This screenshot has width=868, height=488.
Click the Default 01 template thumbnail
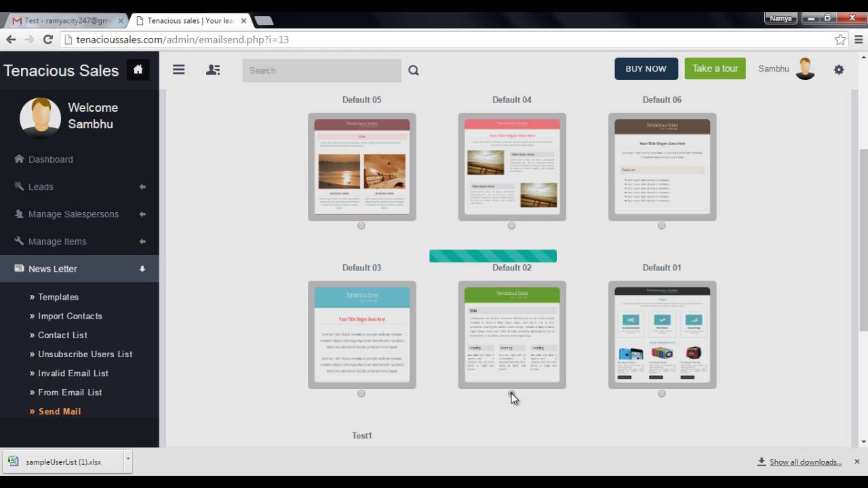coord(663,335)
